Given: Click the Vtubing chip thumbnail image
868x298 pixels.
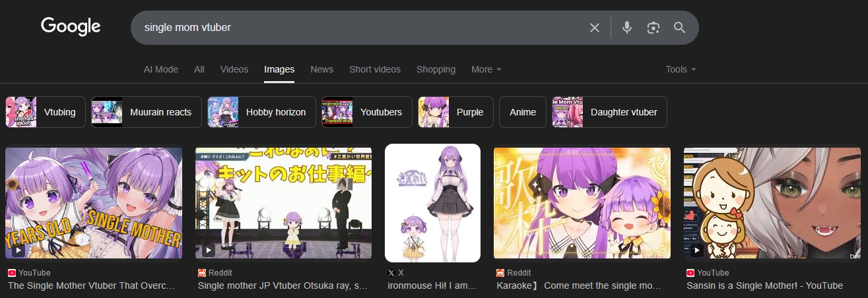Looking at the screenshot, I should (21, 112).
